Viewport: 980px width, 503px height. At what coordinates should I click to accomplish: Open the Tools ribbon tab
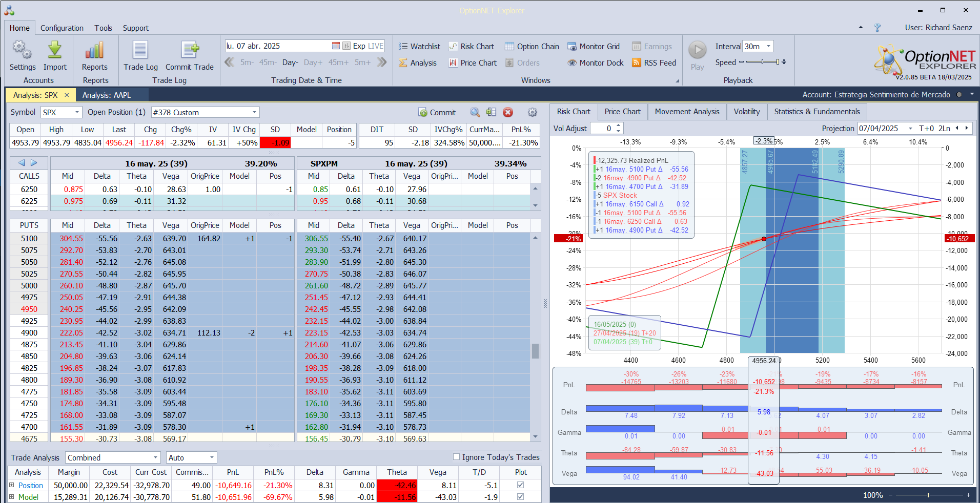[103, 28]
